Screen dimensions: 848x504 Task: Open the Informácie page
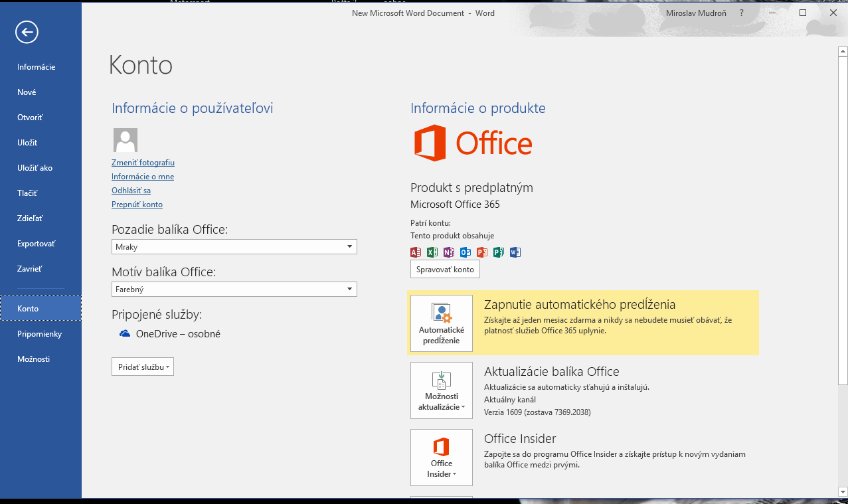click(x=41, y=67)
